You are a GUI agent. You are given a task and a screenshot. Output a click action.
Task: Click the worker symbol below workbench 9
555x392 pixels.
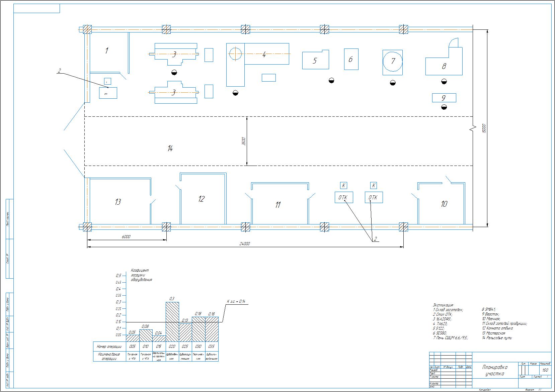pyautogui.click(x=444, y=107)
